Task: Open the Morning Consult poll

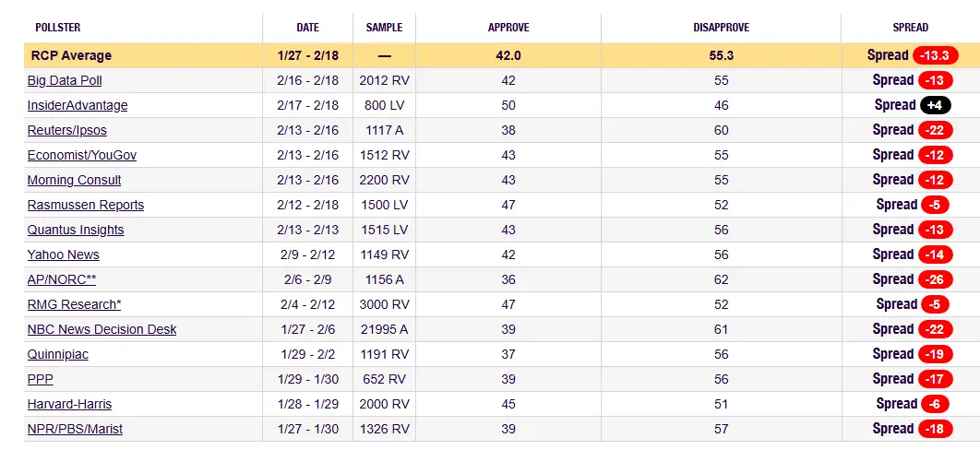Action: click(x=74, y=180)
